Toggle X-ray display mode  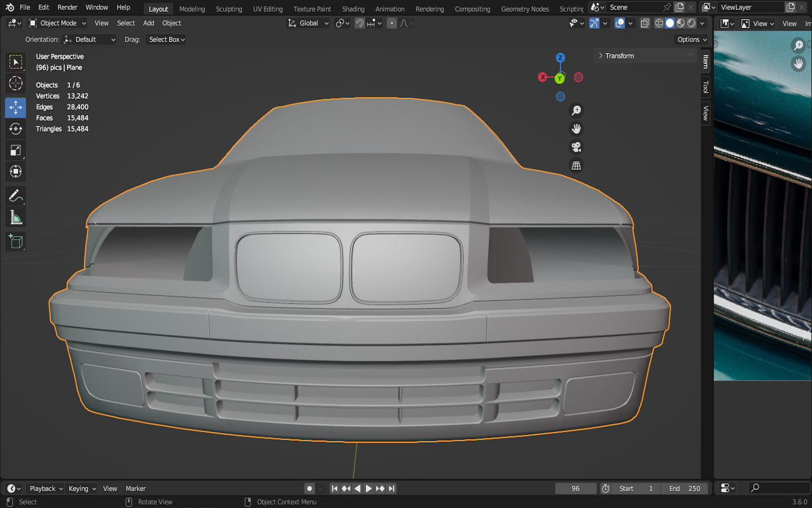pyautogui.click(x=645, y=23)
